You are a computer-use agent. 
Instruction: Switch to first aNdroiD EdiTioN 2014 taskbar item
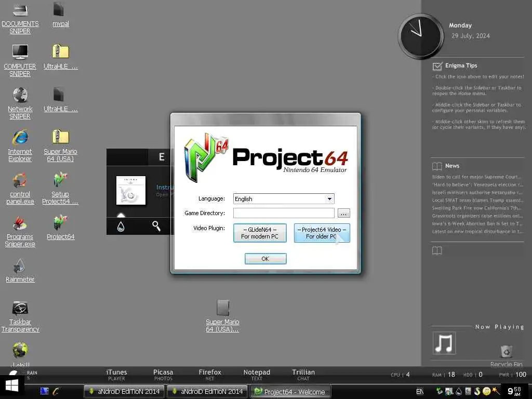124,392
